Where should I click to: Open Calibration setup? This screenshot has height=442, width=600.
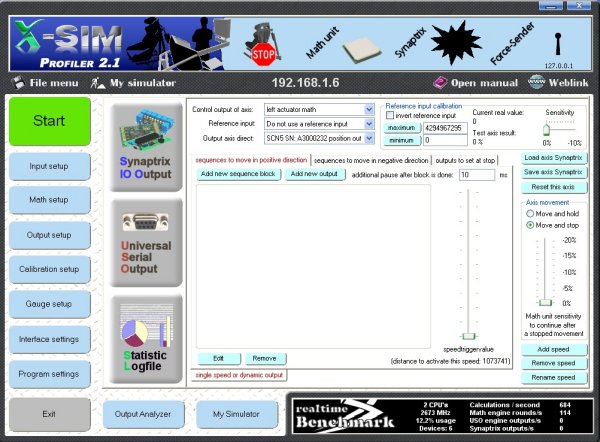[x=49, y=269]
